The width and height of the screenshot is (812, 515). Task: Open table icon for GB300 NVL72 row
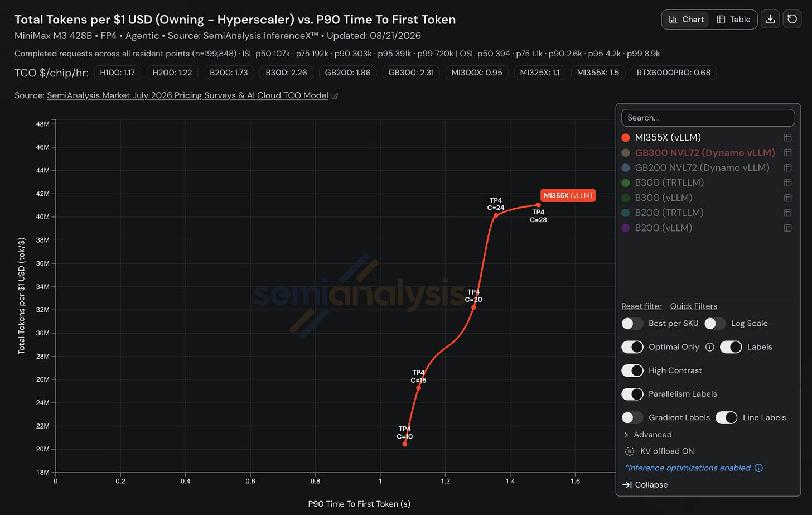[x=788, y=152]
